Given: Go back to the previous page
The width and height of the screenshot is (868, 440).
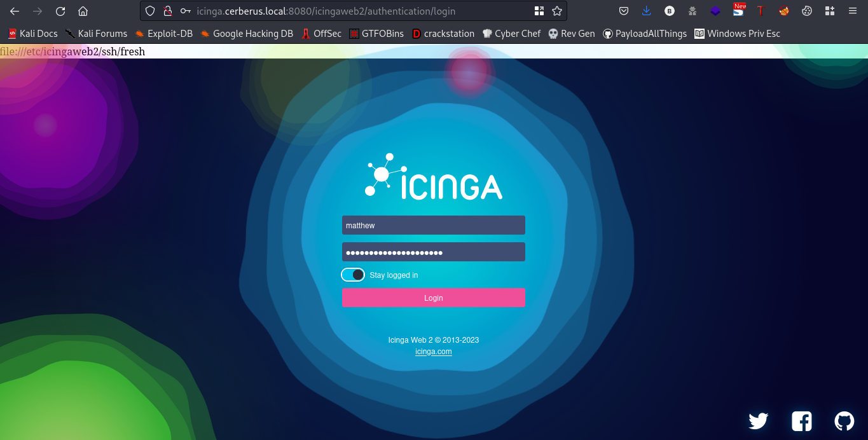Looking at the screenshot, I should pos(15,11).
